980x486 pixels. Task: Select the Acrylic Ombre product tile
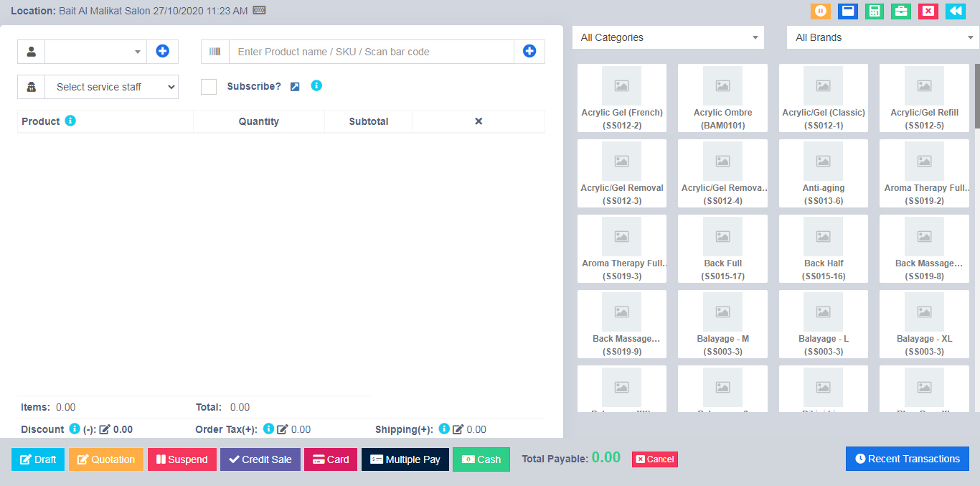coord(722,98)
